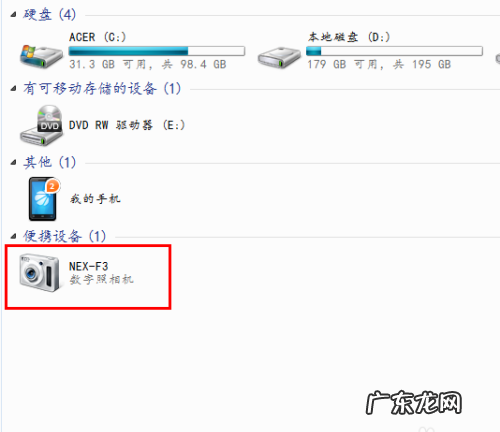Screen dimensions: 500x432
Task: Open the 我的手机 phone icon
Action: coord(43,199)
